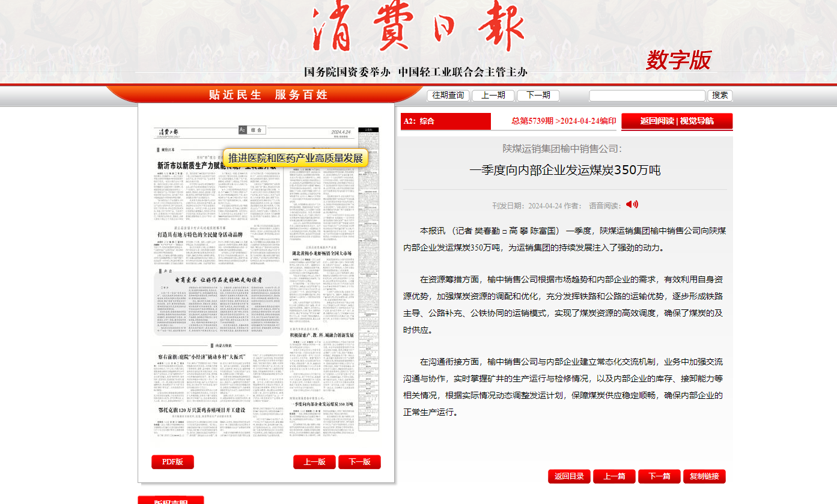Go to previous page 上一版
Viewport: 837px width, 504px height.
coord(314,462)
